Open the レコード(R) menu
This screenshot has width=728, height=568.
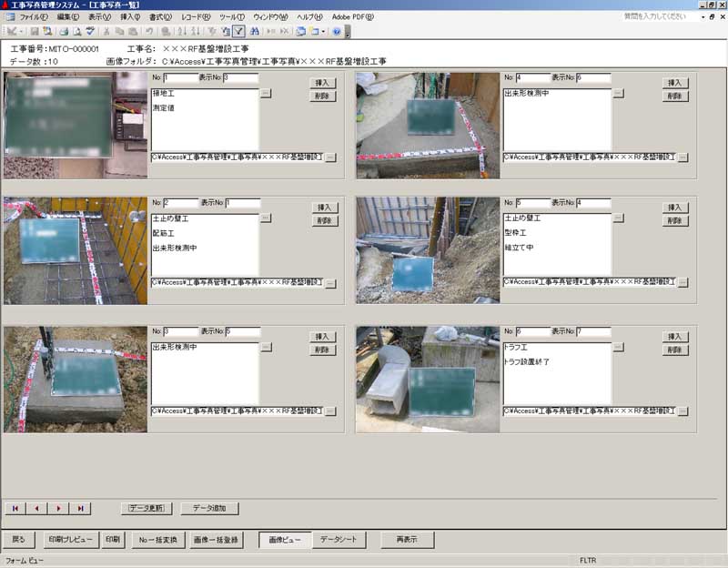click(x=196, y=17)
